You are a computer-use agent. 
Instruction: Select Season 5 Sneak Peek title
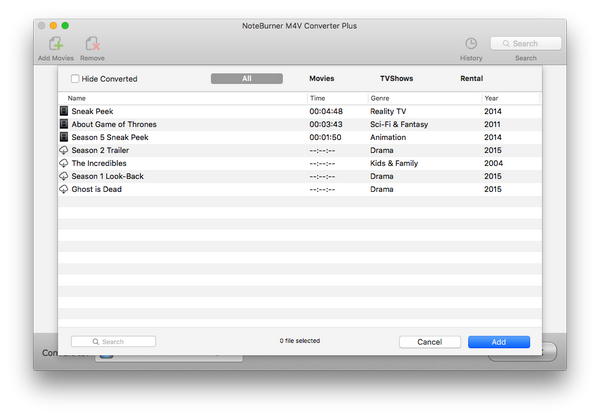pos(110,137)
